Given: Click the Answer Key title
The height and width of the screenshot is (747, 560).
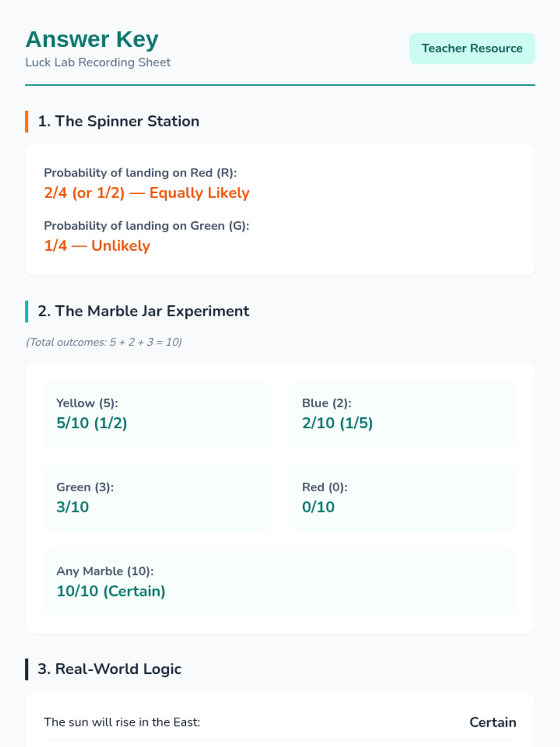Looking at the screenshot, I should (92, 39).
